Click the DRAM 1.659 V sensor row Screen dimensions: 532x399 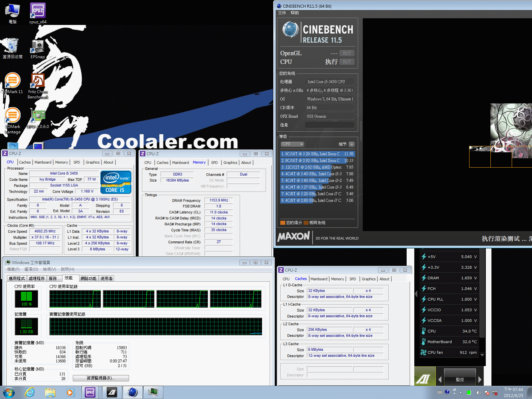(449, 278)
